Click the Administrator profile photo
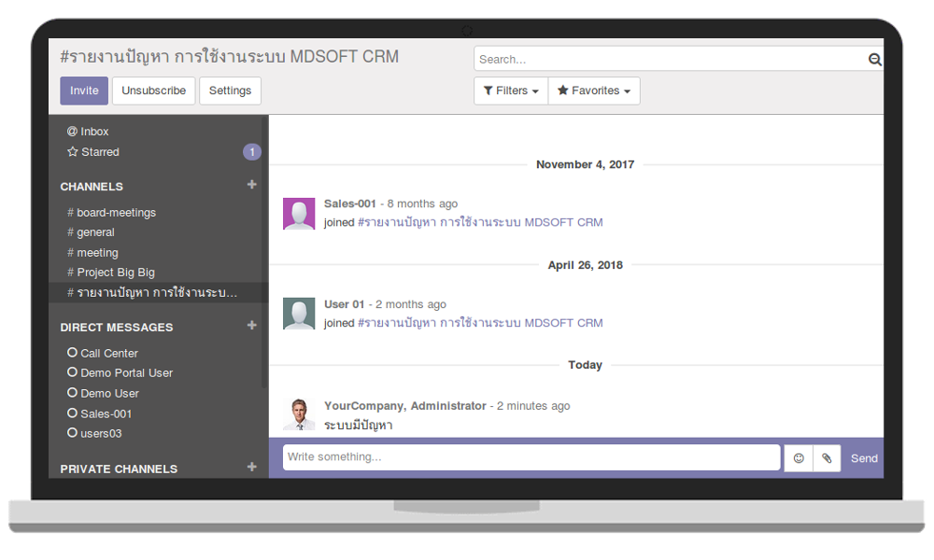 (299, 414)
